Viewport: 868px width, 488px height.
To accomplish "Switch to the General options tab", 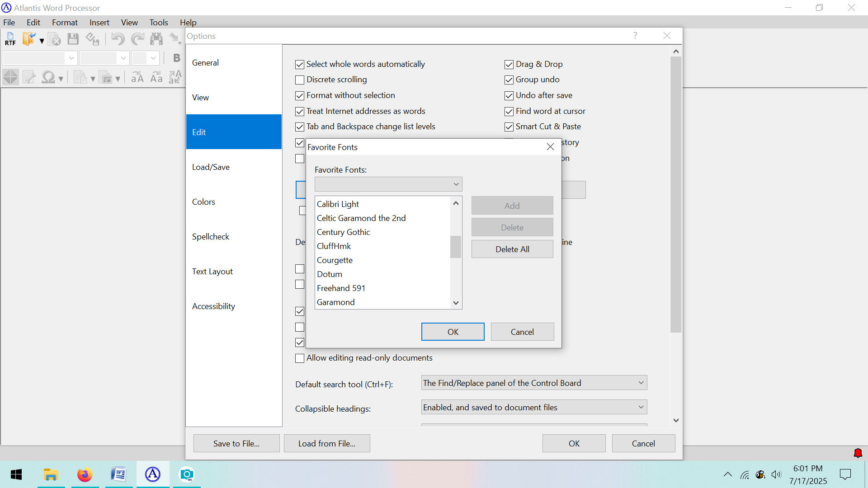I will click(x=234, y=63).
